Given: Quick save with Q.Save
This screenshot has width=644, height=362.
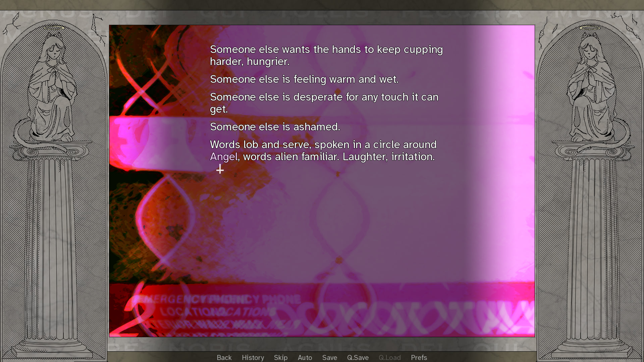Looking at the screenshot, I should [358, 358].
